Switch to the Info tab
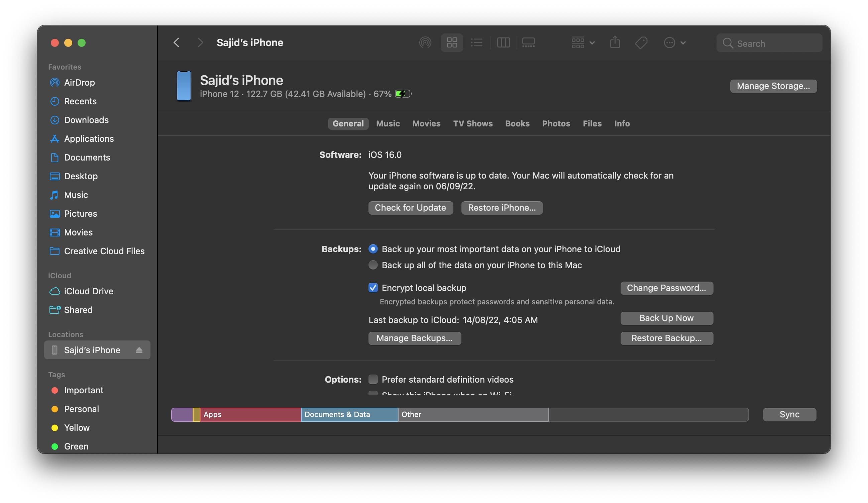868x503 pixels. coord(621,123)
